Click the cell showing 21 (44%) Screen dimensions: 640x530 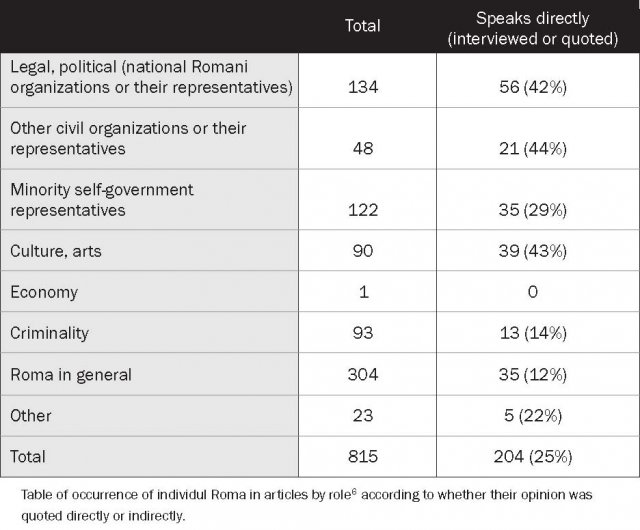pos(533,149)
